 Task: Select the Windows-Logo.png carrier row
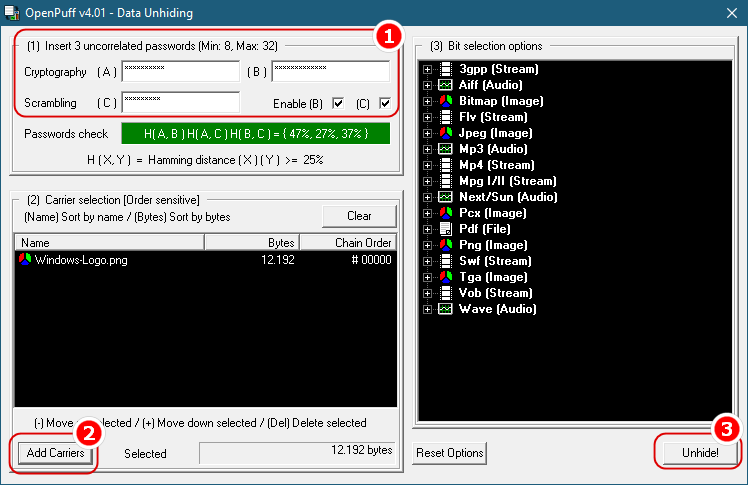(206, 260)
